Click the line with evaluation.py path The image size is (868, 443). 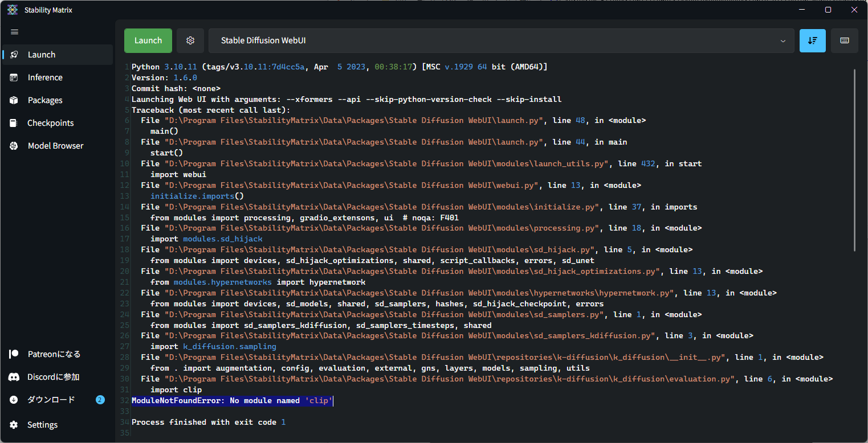point(487,379)
